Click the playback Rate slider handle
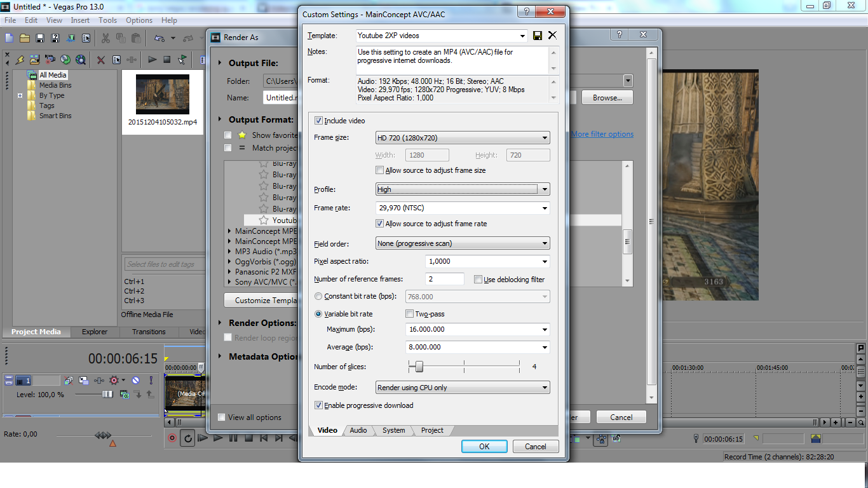This screenshot has height=488, width=868. pyautogui.click(x=103, y=435)
